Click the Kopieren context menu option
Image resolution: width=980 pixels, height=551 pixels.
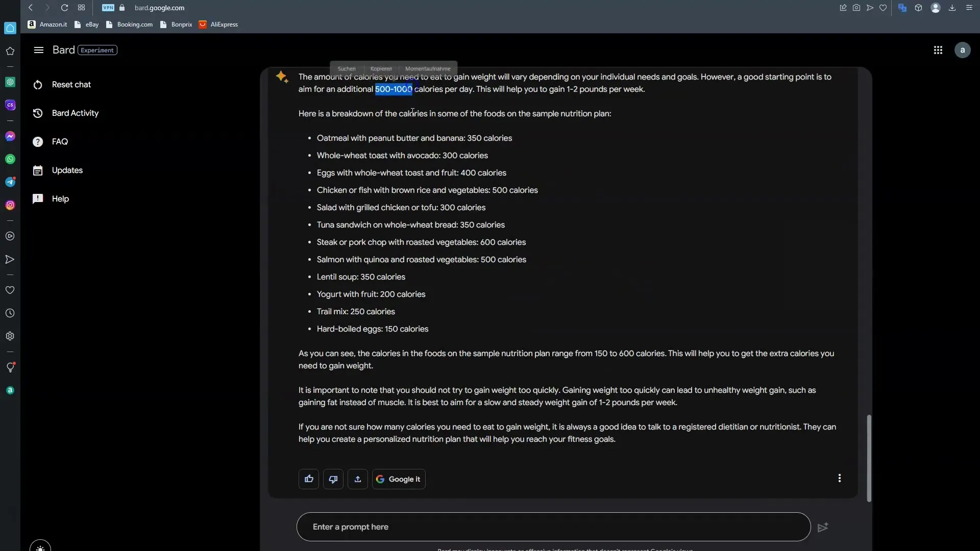click(x=381, y=69)
